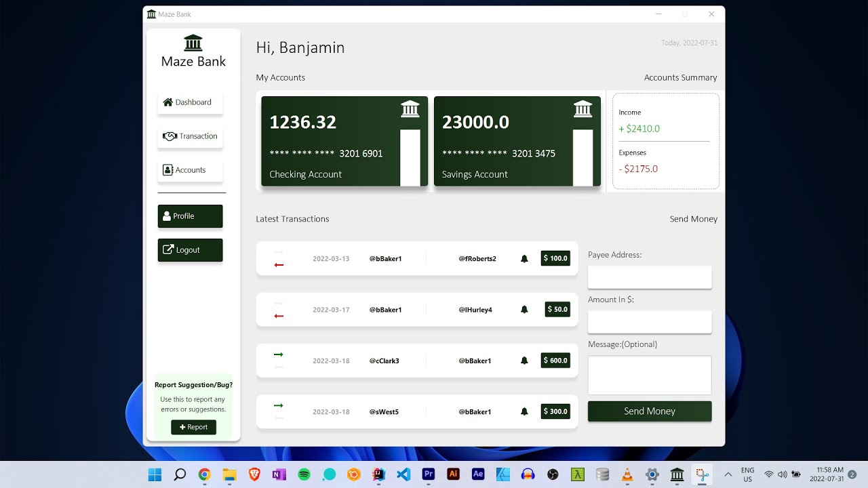Open the Transaction menu item
This screenshot has height=488, width=868.
point(190,136)
